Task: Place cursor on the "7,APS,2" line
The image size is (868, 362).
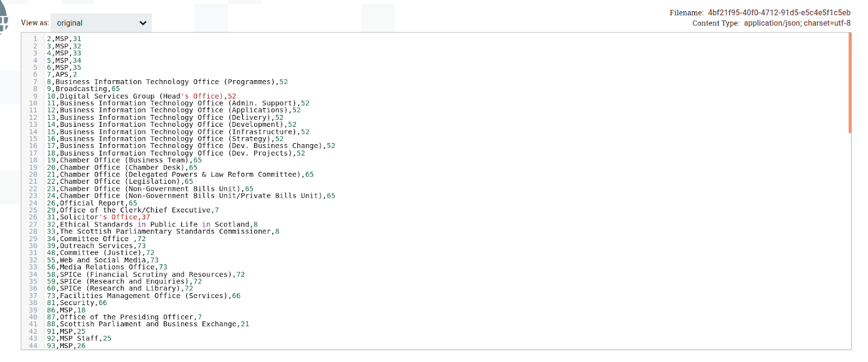Action: coord(62,75)
